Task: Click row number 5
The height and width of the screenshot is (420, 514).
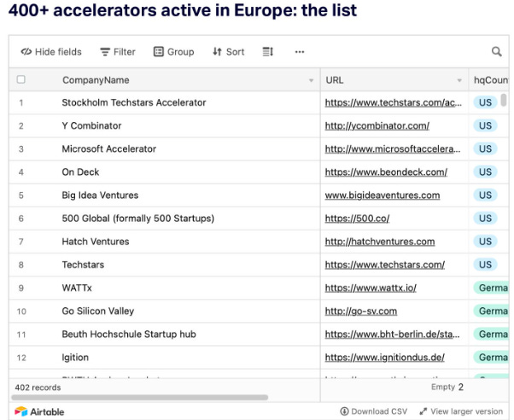Action: (21, 195)
